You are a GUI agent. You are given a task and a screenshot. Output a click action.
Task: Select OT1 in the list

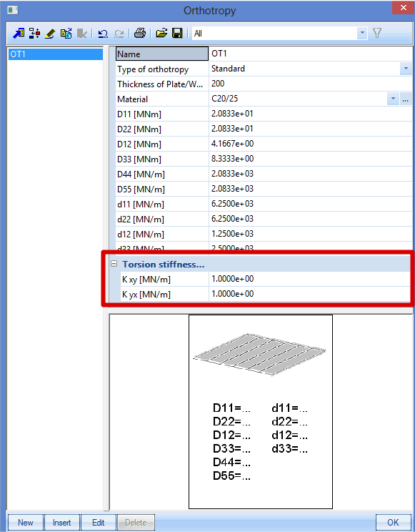point(56,54)
